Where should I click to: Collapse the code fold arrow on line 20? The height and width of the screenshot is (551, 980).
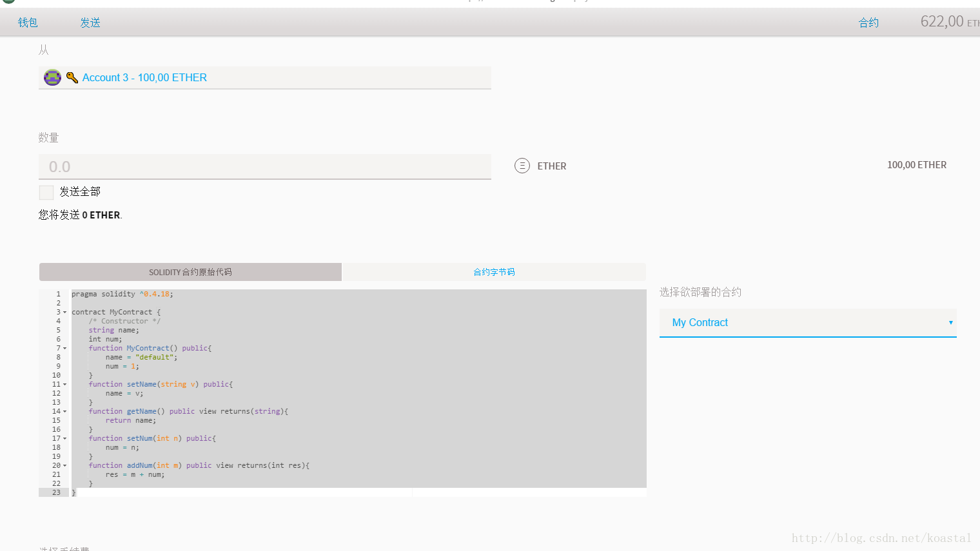(65, 466)
